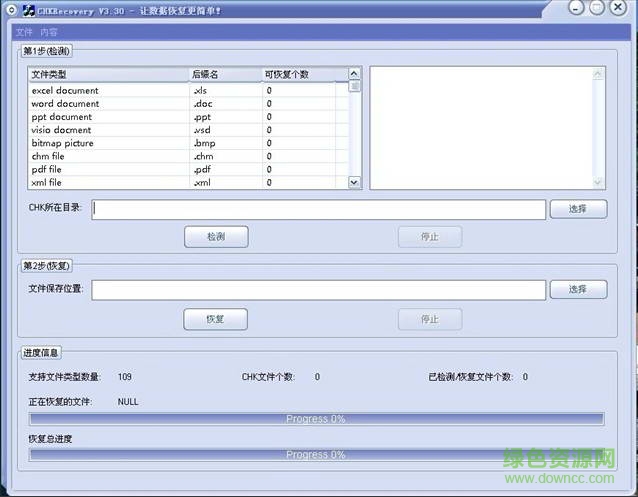
Task: Click the file list scrollbar thumb
Action: 354,86
